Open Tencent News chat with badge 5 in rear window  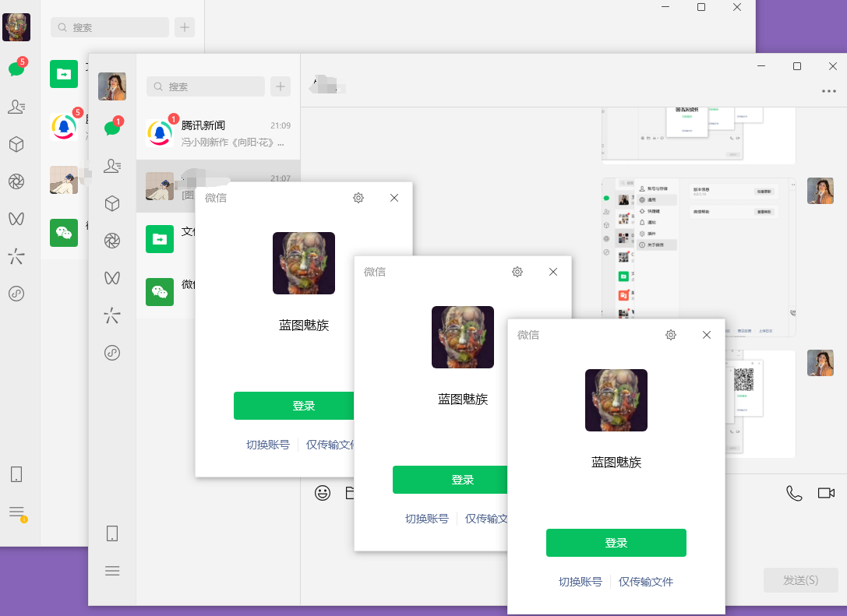[64, 127]
